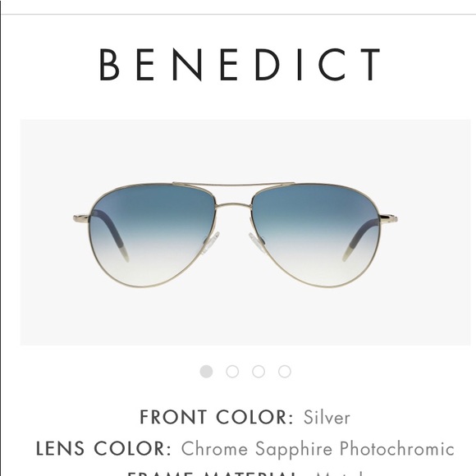The height and width of the screenshot is (476, 476).
Task: Click the top brow bar of the aviators
Action: (233, 184)
